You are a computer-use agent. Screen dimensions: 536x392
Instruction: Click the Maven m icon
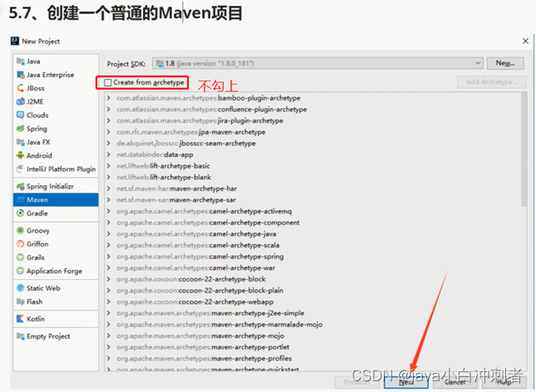(x=20, y=200)
